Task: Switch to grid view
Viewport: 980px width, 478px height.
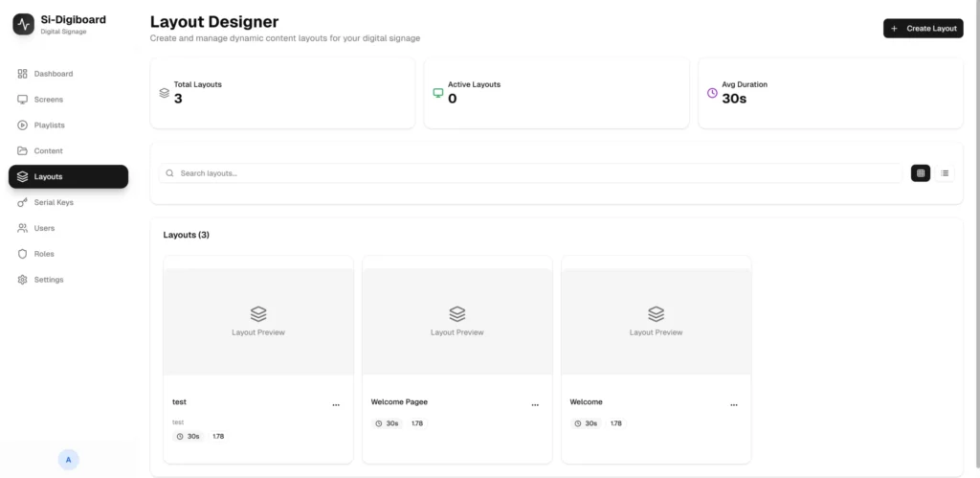Action: point(921,173)
